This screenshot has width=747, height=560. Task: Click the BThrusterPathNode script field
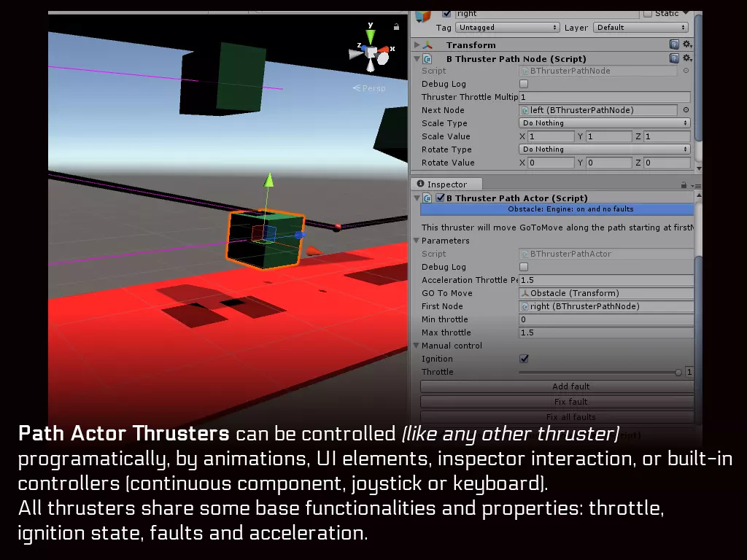point(598,71)
